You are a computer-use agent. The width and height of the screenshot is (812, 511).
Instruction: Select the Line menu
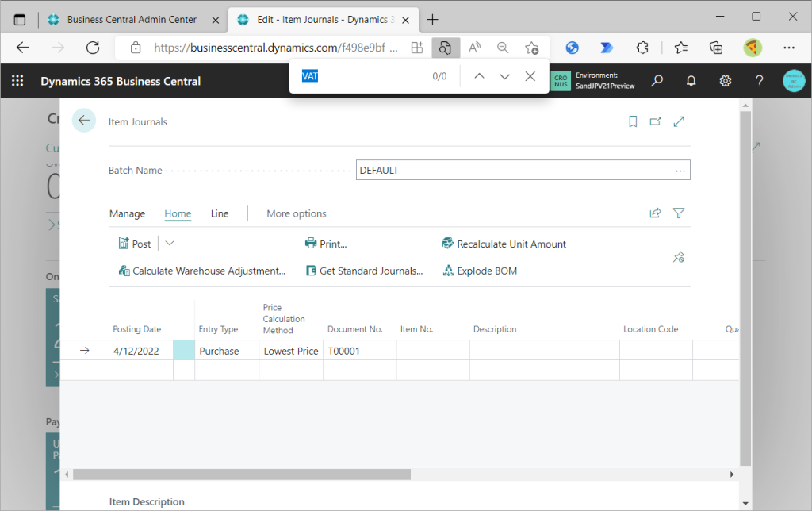220,213
